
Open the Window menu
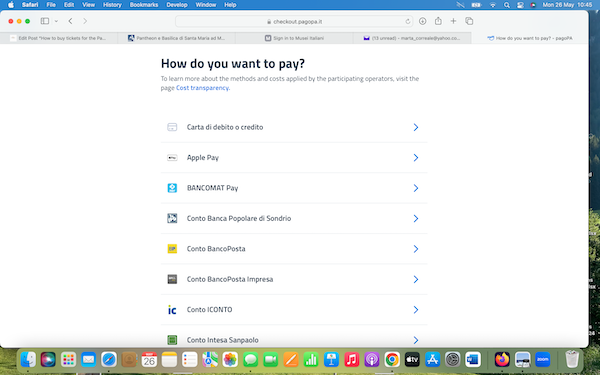pyautogui.click(x=206, y=5)
